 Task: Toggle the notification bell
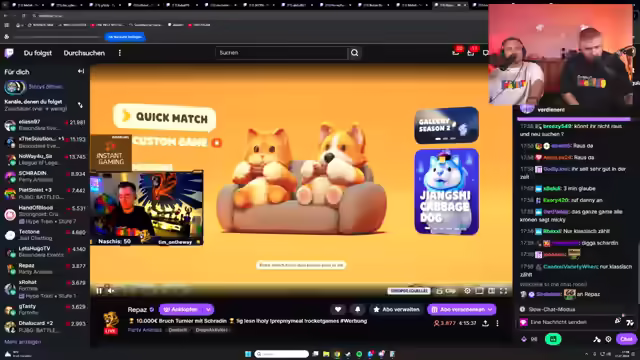point(358,309)
